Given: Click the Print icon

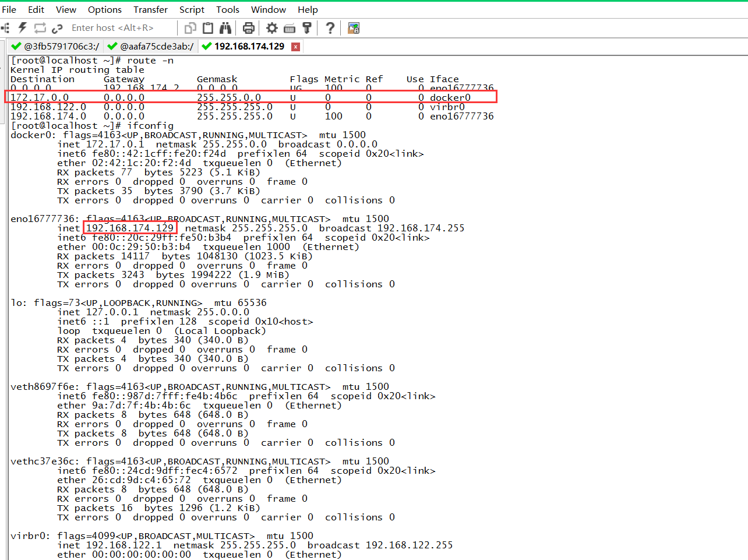Looking at the screenshot, I should click(x=249, y=27).
